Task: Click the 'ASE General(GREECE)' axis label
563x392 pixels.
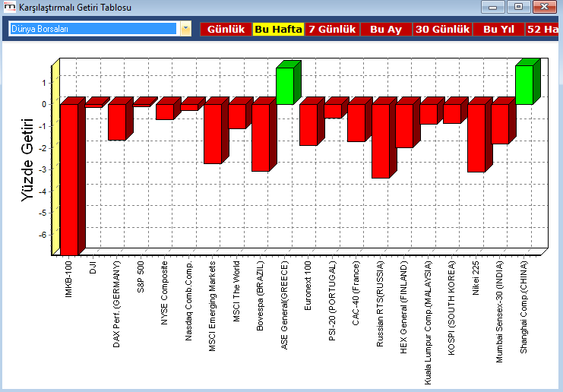Action: [284, 305]
